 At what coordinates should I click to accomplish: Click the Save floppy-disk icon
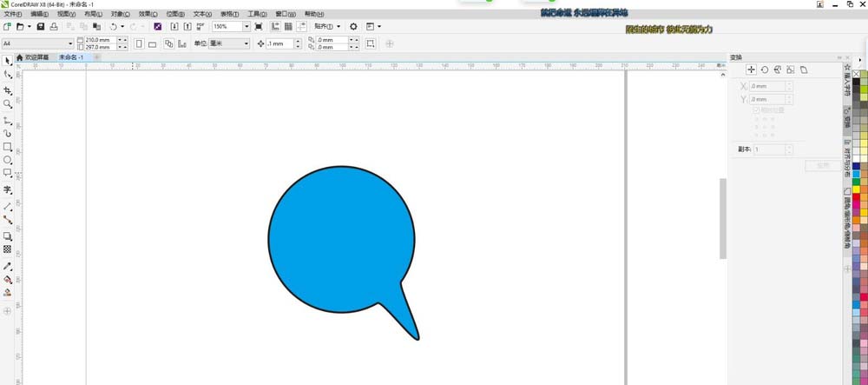click(41, 27)
